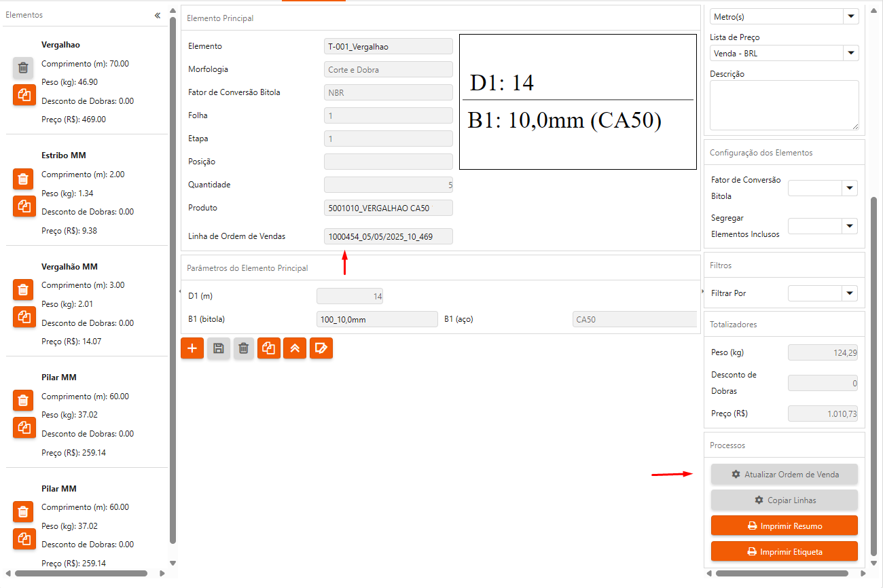This screenshot has height=588, width=883.
Task: Delete the Estribo MM element
Action: [x=23, y=179]
